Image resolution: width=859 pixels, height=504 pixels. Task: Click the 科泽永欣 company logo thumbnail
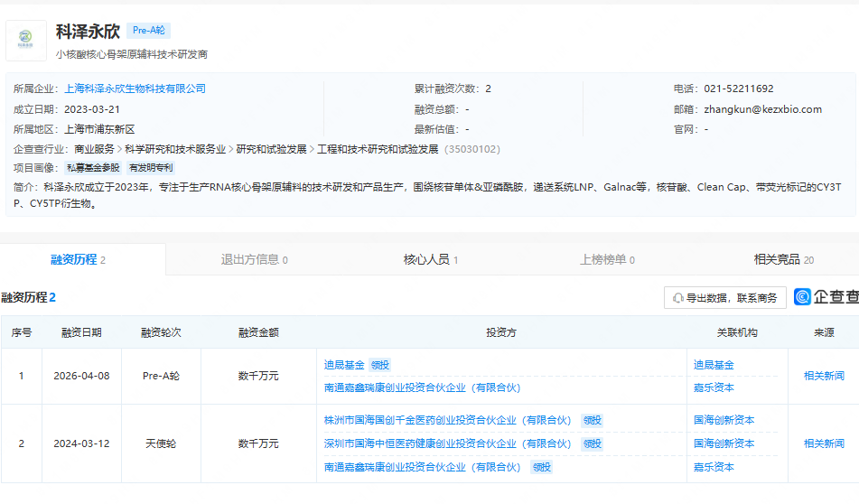26,41
